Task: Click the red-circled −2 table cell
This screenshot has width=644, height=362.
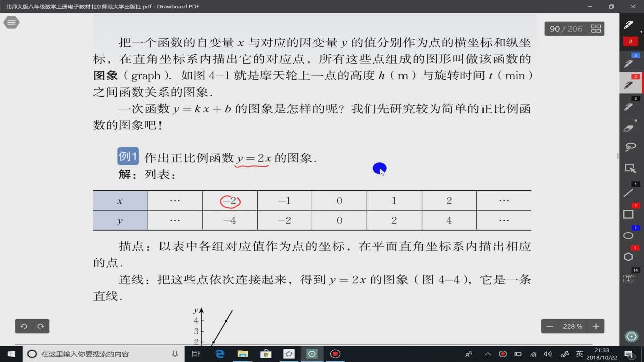Action: 230,201
